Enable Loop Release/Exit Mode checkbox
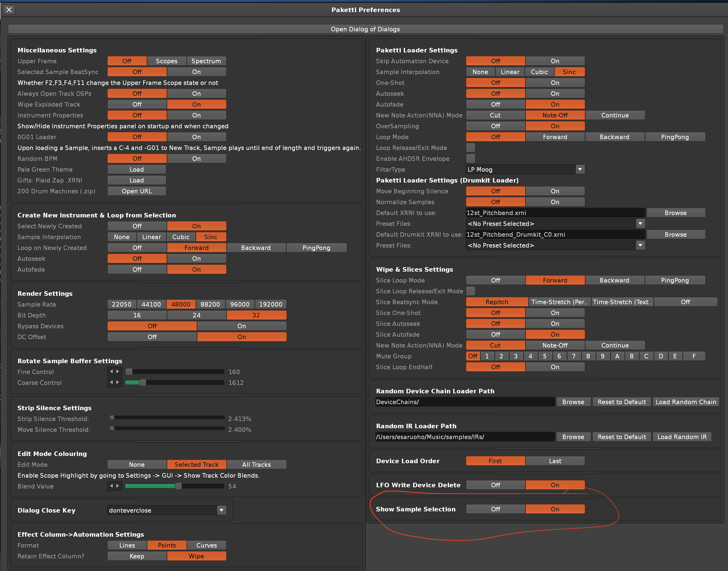The width and height of the screenshot is (728, 571). coord(470,148)
